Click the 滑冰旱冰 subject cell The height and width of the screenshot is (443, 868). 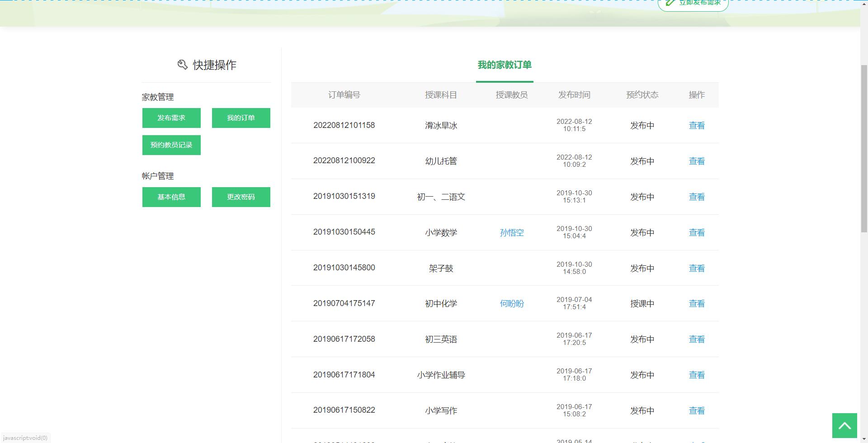tap(441, 126)
